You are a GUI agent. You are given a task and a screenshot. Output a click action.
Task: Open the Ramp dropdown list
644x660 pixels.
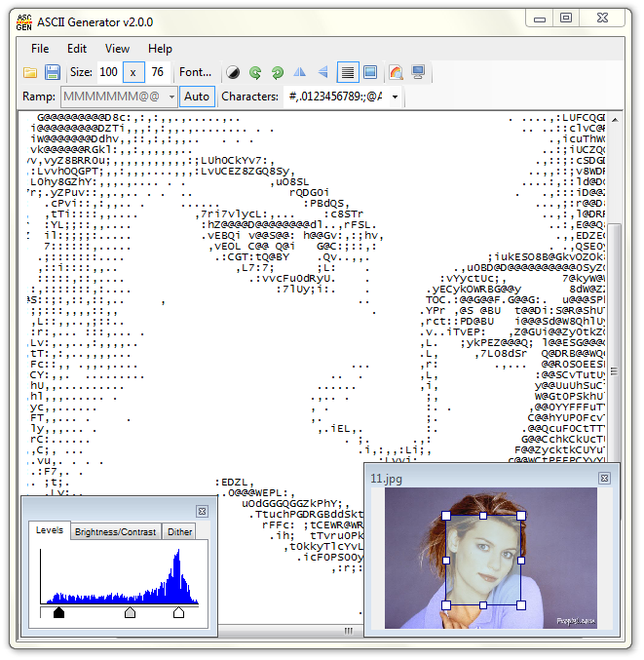(171, 97)
